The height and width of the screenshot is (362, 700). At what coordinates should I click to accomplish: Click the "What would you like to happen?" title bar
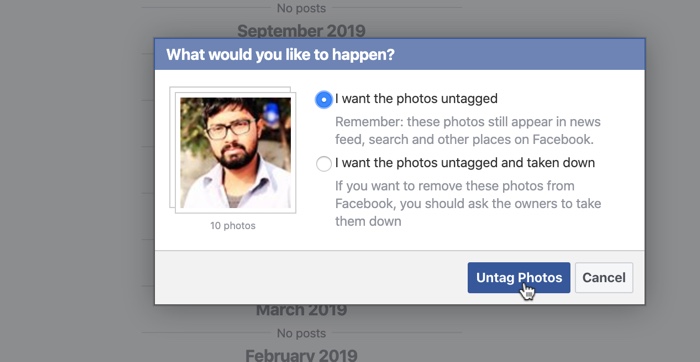(400, 54)
